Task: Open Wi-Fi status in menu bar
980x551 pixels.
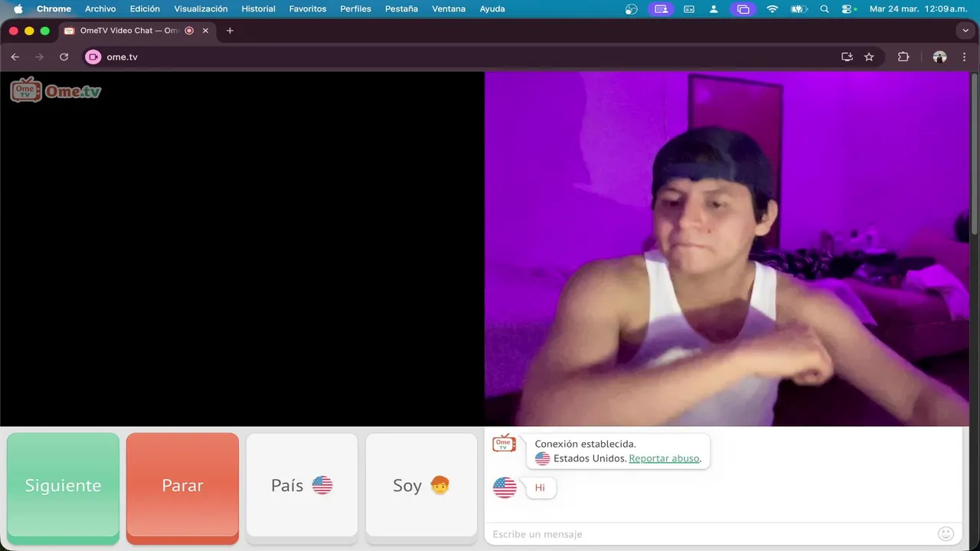Action: pyautogui.click(x=773, y=9)
